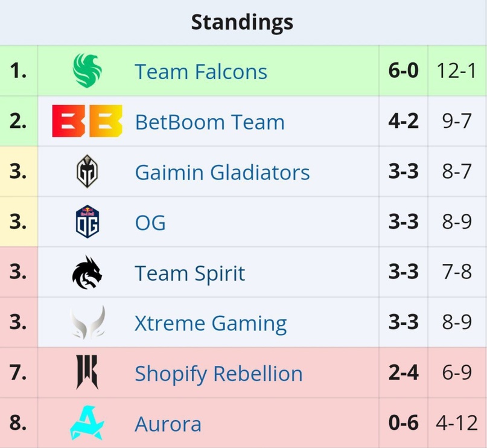The width and height of the screenshot is (487, 448).
Task: Open the BetBoom Team link
Action: coord(209,122)
